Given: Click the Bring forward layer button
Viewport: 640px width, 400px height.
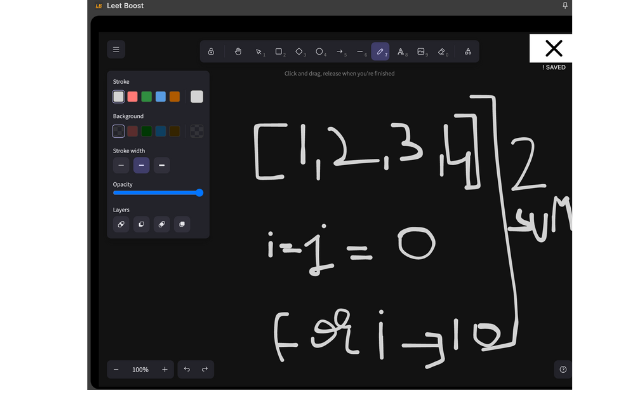Looking at the screenshot, I should (162, 224).
